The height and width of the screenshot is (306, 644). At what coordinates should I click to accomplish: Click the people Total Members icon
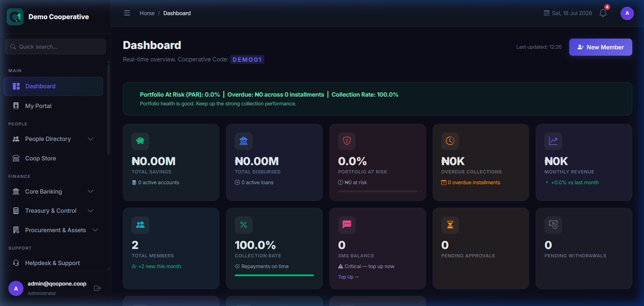pos(140,225)
